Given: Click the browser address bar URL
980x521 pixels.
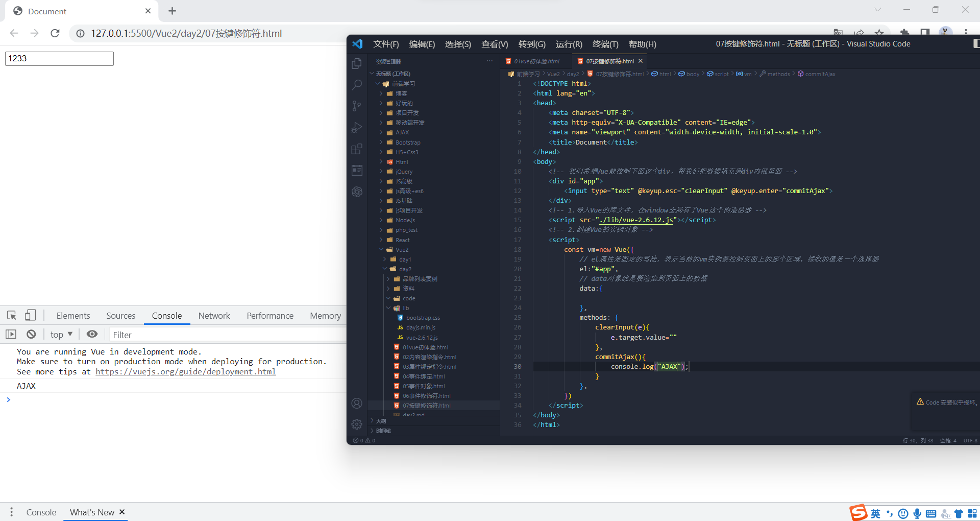Looking at the screenshot, I should pos(186,33).
